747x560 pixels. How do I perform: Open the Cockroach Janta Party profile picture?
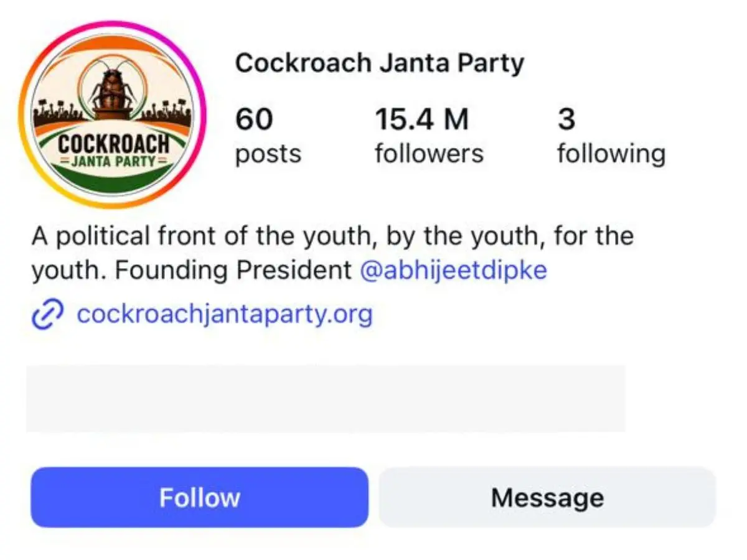pos(113,115)
